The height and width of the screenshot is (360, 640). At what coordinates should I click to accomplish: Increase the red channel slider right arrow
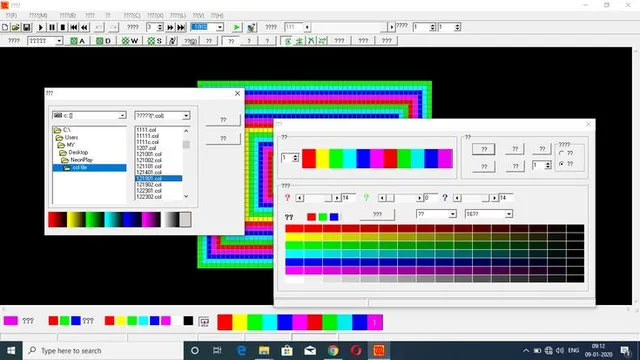[337, 198]
